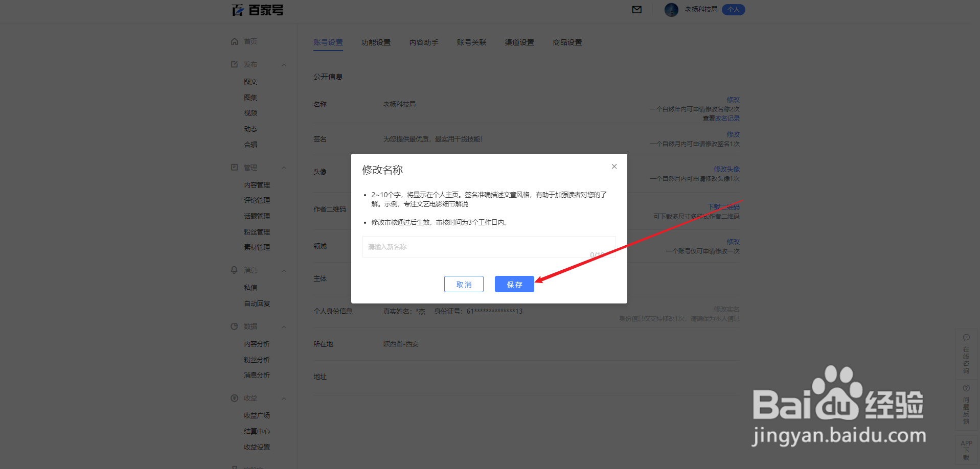This screenshot has height=469, width=980.
Task: Open 结算中心 in the sidebar
Action: (x=257, y=431)
